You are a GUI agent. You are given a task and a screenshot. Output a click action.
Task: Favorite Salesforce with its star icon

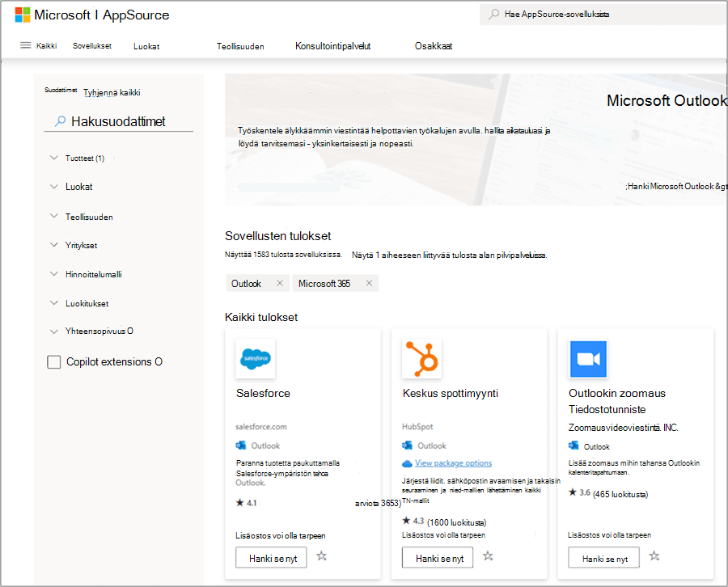point(322,556)
